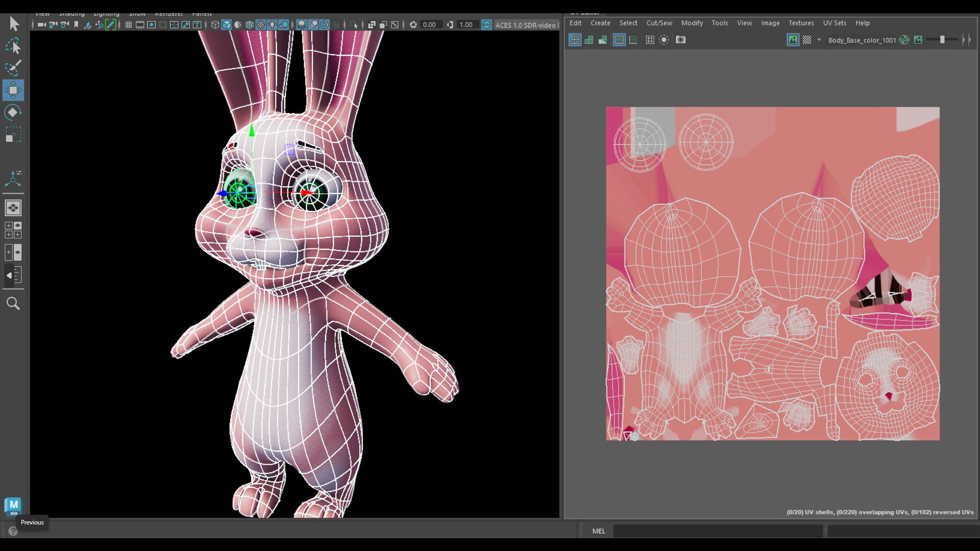Open the UV Editor Modify menu

tap(692, 23)
